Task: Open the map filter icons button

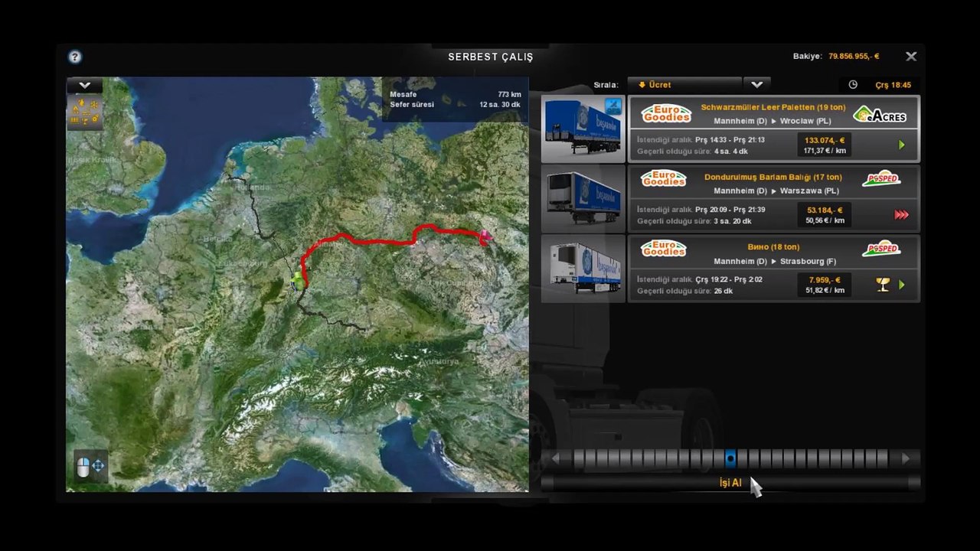Action: (x=84, y=112)
